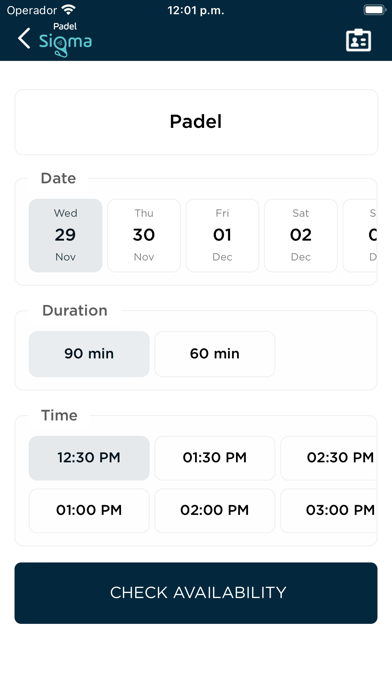Tap the Padel sport title card
This screenshot has width=392, height=696.
tap(196, 122)
